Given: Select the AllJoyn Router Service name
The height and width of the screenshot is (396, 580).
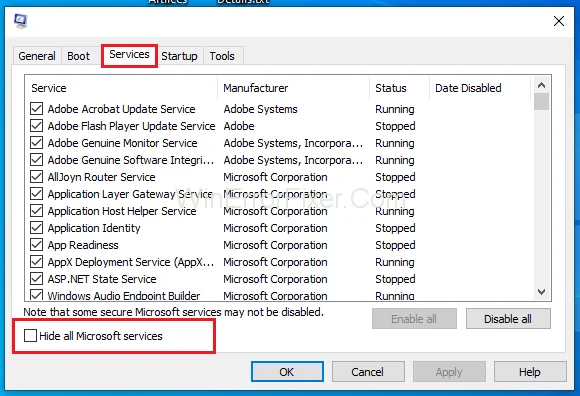Looking at the screenshot, I should pos(101,177).
